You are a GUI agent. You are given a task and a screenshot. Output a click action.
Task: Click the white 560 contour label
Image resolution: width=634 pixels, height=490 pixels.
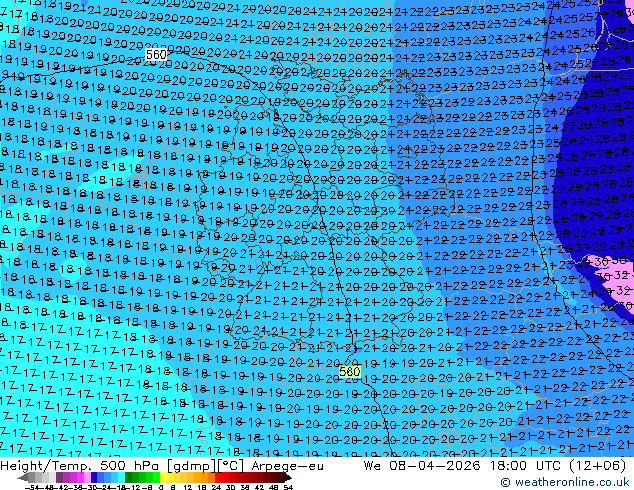point(156,54)
